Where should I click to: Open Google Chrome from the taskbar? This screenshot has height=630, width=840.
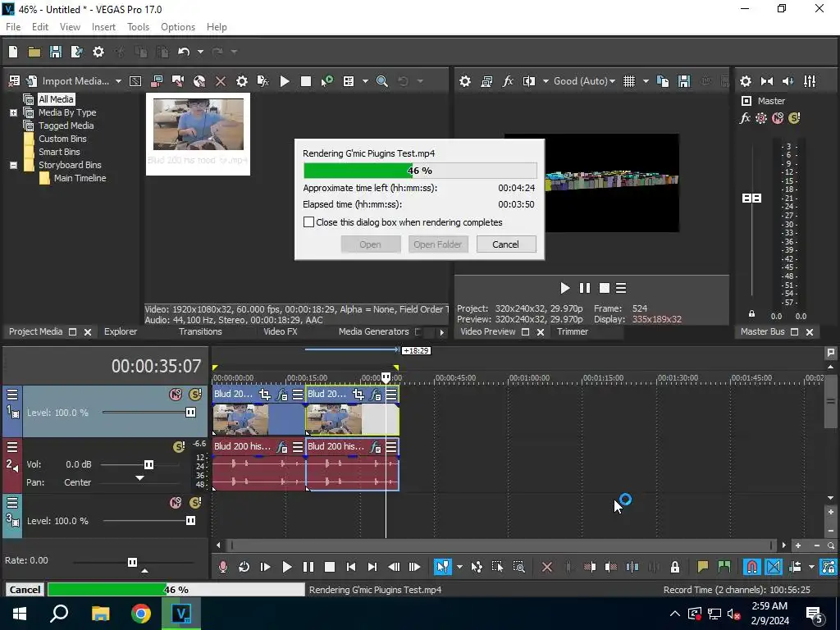pos(140,614)
